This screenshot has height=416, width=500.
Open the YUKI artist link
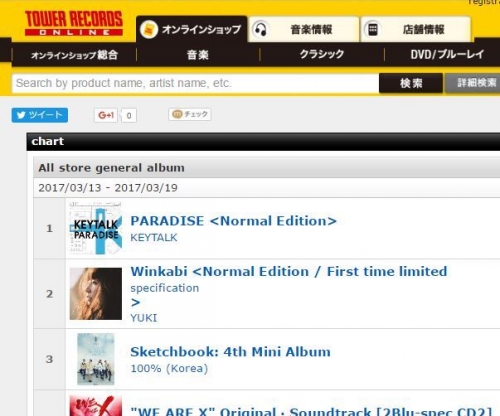tap(143, 318)
